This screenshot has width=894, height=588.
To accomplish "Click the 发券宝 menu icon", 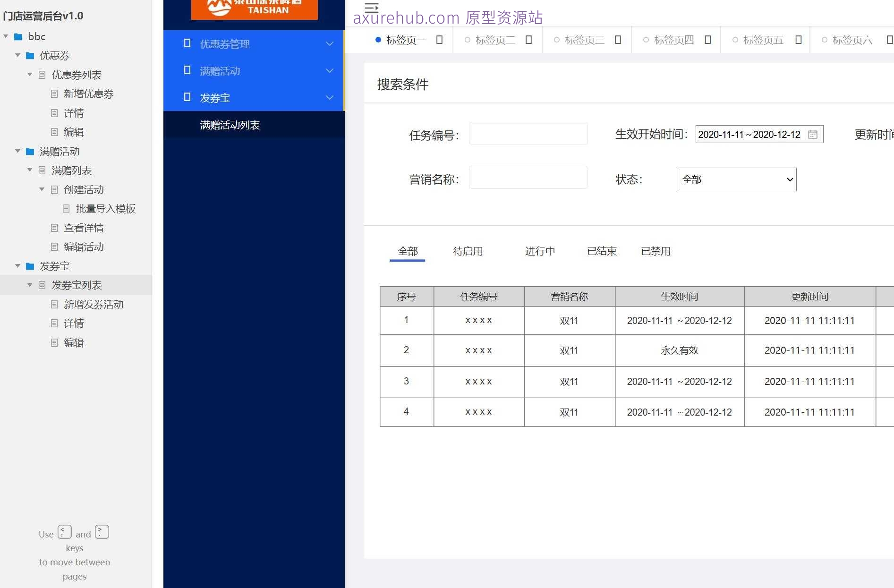I will [187, 97].
